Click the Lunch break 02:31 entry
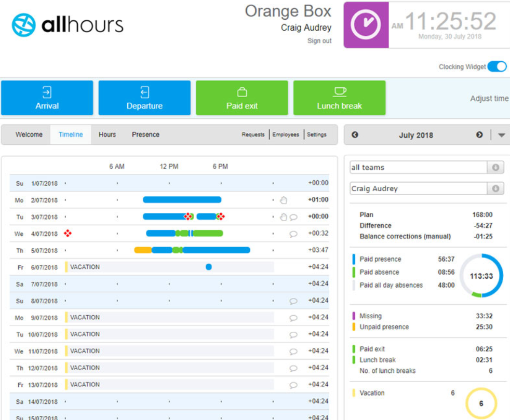The image size is (510, 420). pyautogui.click(x=423, y=360)
